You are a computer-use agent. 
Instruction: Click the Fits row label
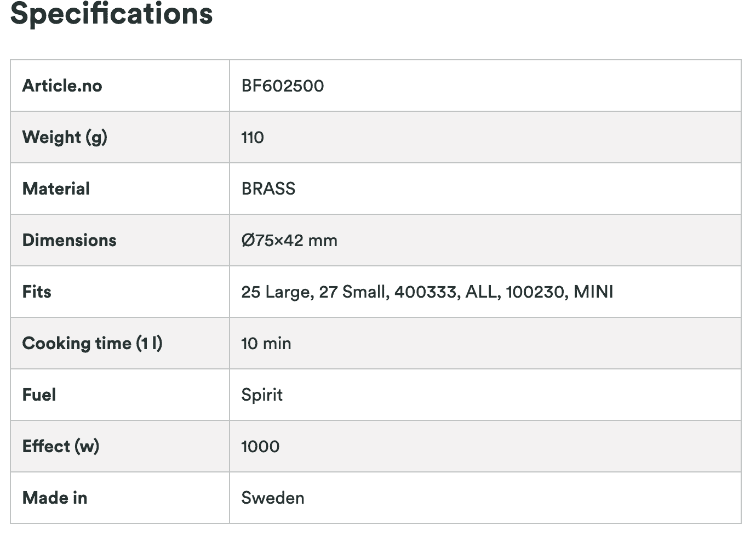click(x=37, y=292)
